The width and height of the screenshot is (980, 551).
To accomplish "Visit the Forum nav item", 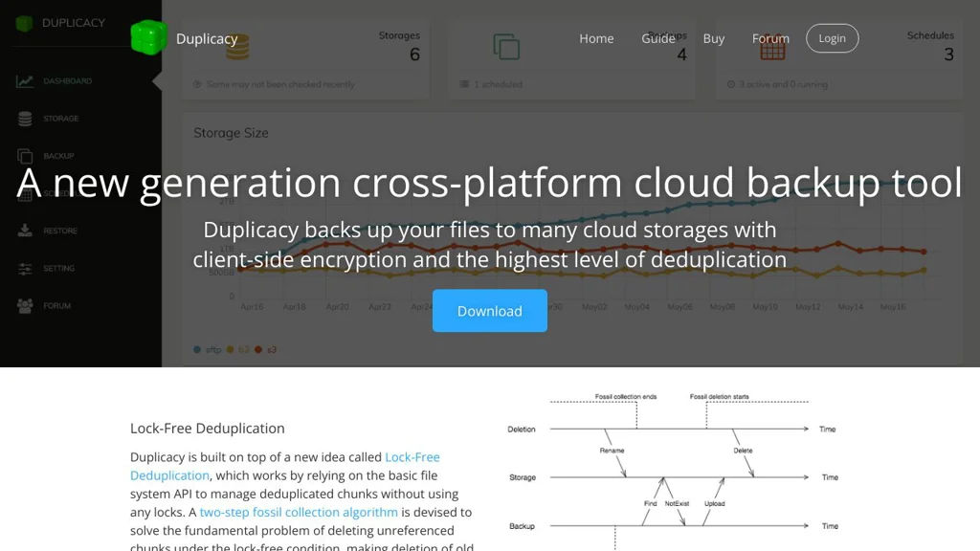I will click(x=770, y=38).
